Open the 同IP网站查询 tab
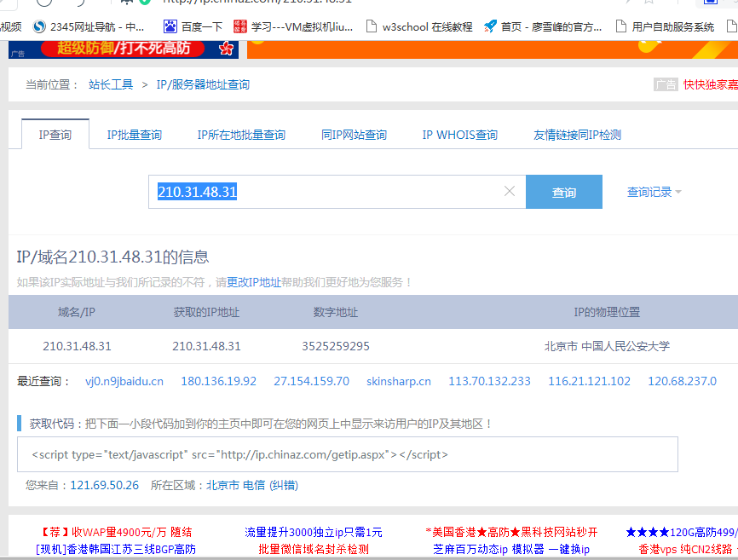738x560 pixels. click(x=354, y=135)
